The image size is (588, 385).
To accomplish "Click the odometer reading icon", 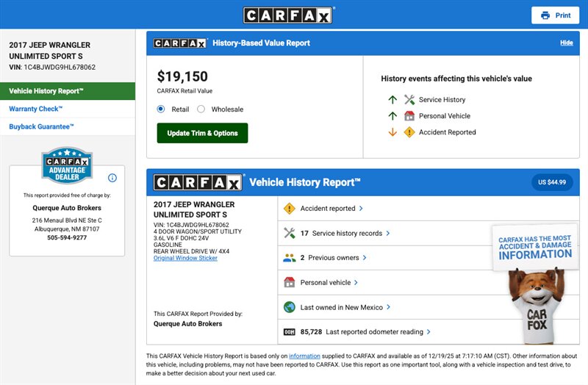I will click(290, 332).
